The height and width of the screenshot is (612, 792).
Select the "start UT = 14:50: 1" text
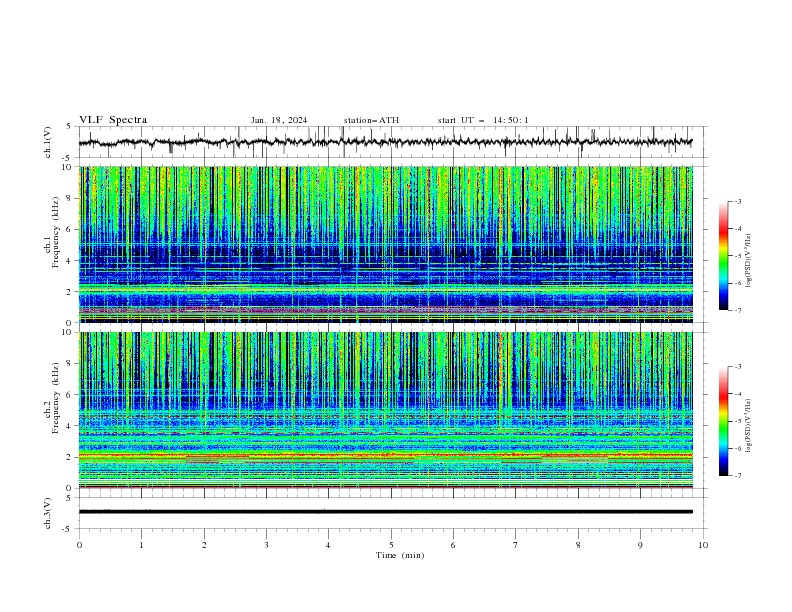[x=483, y=120]
